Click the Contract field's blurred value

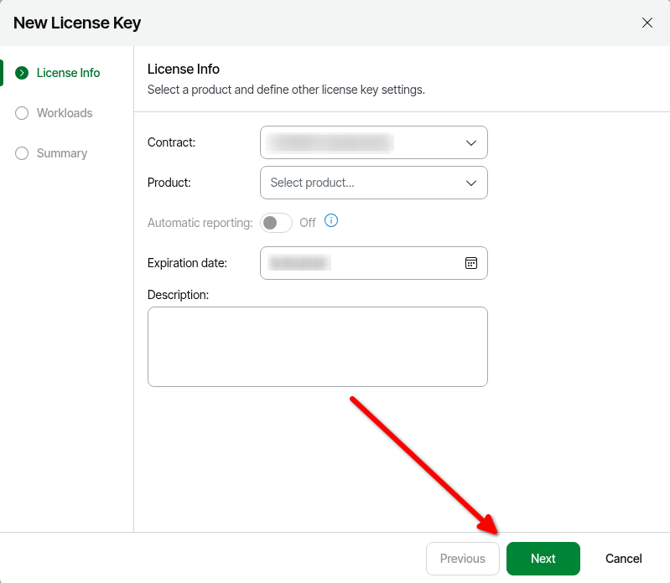click(332, 143)
